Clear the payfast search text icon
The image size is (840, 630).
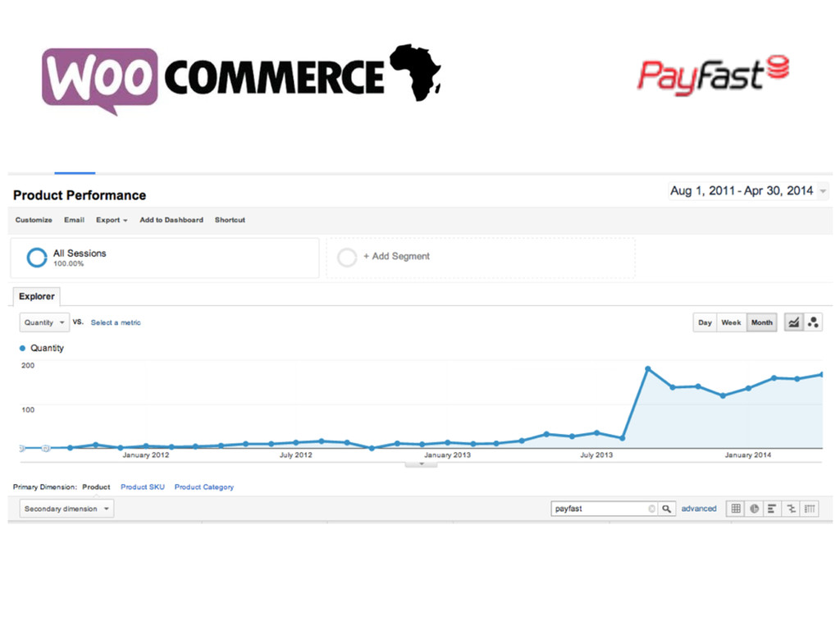(651, 509)
